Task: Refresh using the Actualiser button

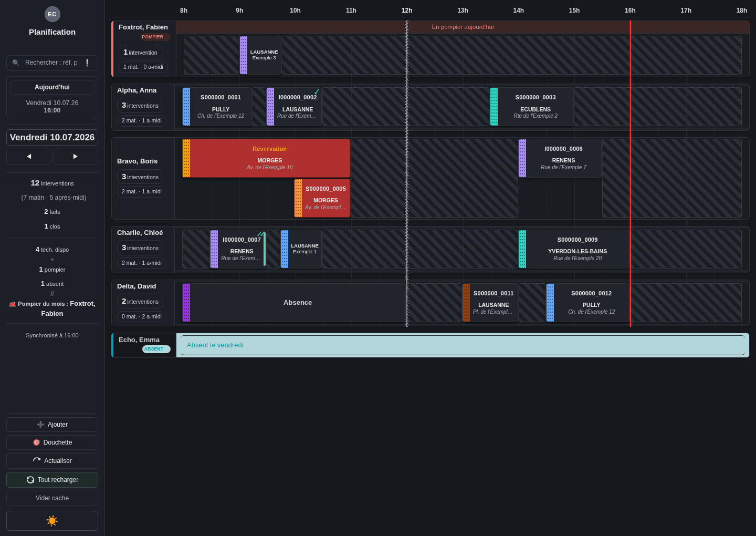Action: pos(52,461)
